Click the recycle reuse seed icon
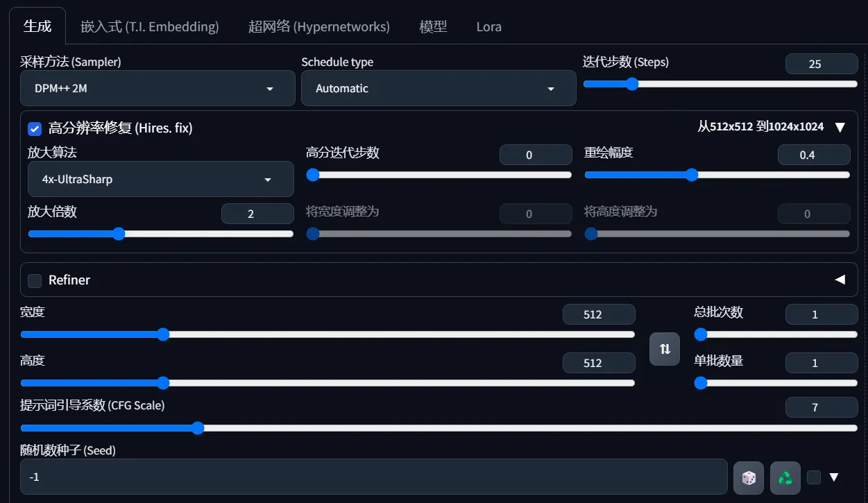This screenshot has width=868, height=503. 785,477
